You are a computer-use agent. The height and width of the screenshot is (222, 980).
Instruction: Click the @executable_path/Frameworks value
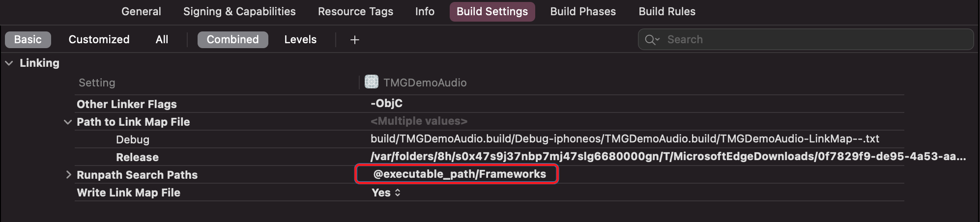[x=459, y=174]
